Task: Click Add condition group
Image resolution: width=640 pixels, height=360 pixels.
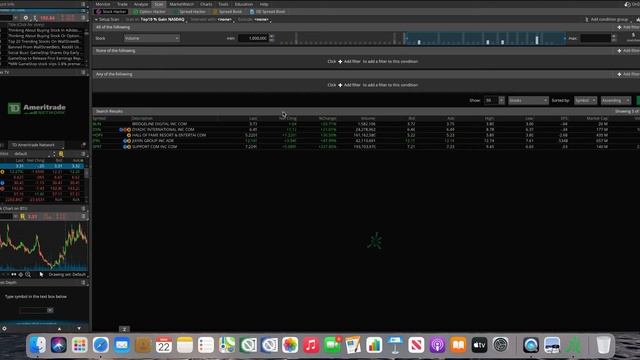Action: click(607, 19)
